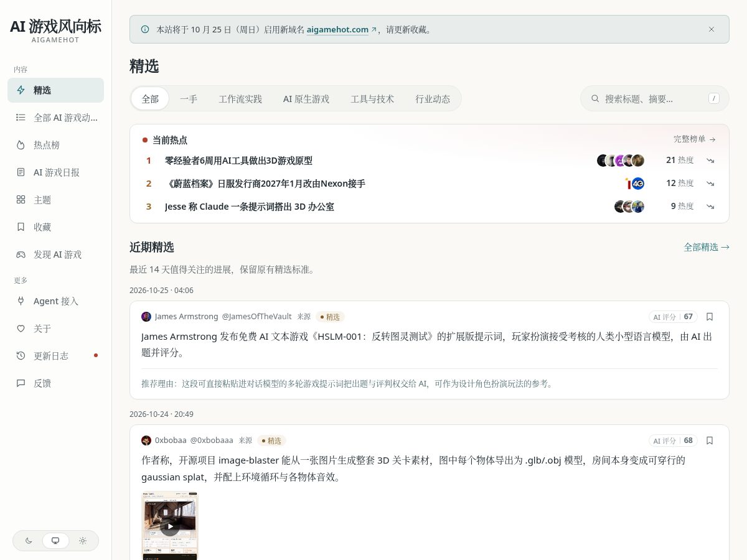
Task: Open @JamesOfTheVault profile handle
Action: coord(257,317)
